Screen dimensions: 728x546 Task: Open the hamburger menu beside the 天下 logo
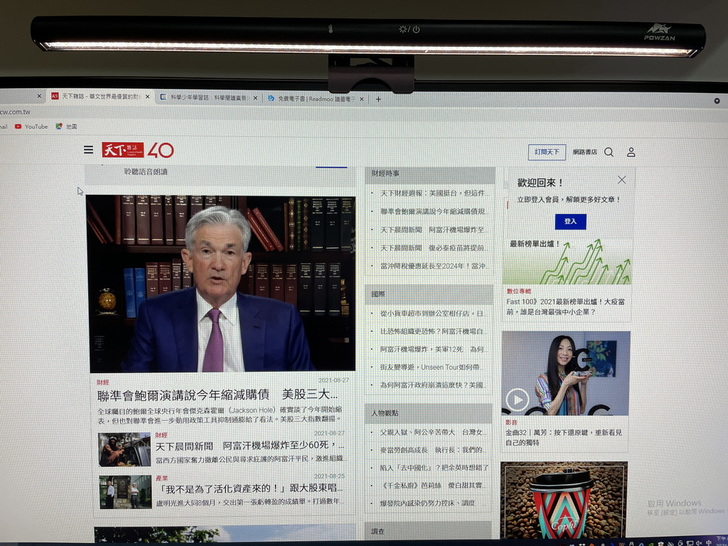[x=88, y=150]
